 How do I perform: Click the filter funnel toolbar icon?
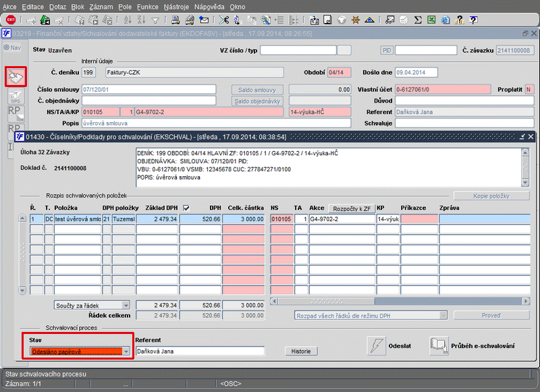[156, 20]
